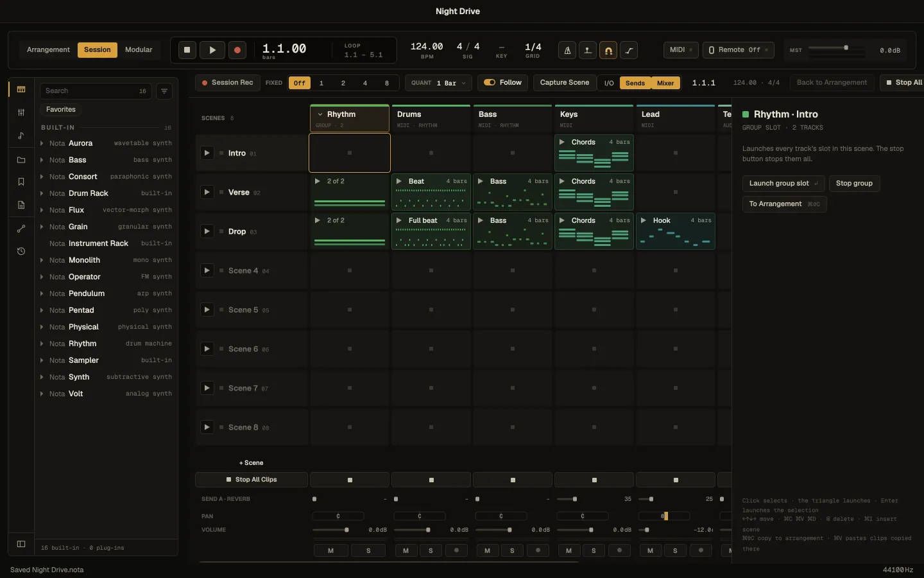Viewport: 924px width, 578px height.
Task: Mute the Drums track
Action: (406, 550)
